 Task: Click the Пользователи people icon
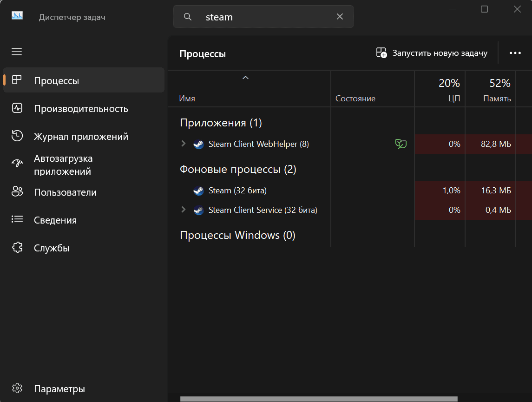[x=17, y=191]
